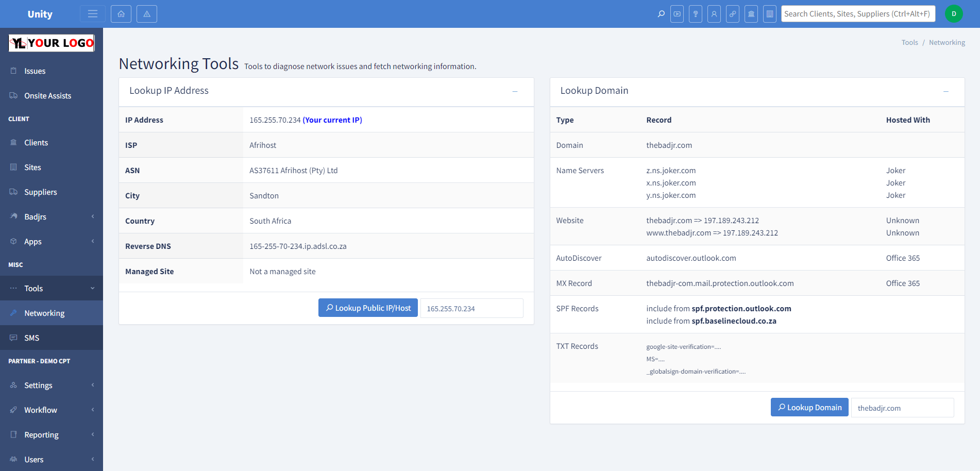
Task: Click the Networking breadcrumb link
Action: click(x=947, y=42)
